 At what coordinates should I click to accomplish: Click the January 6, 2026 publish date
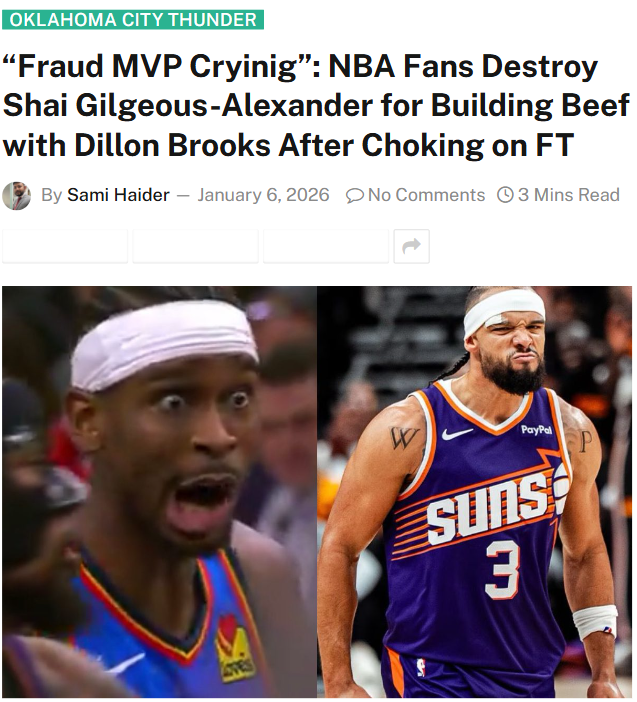click(x=263, y=195)
